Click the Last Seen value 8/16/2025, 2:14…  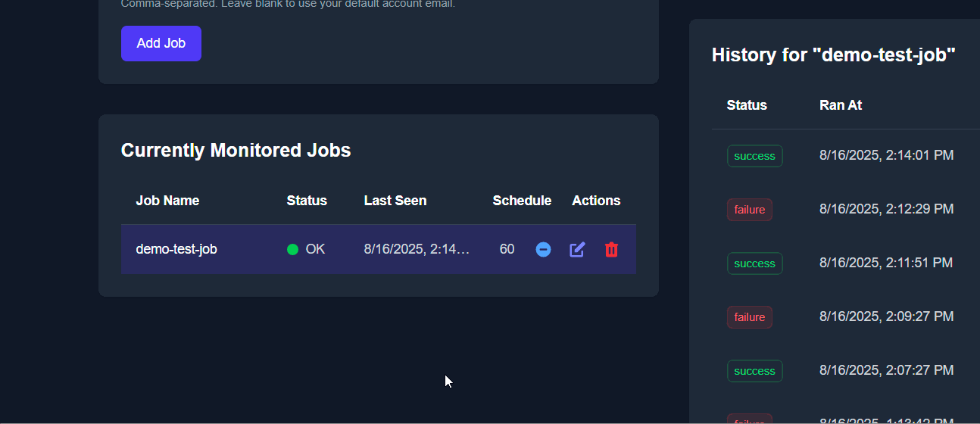tap(417, 248)
